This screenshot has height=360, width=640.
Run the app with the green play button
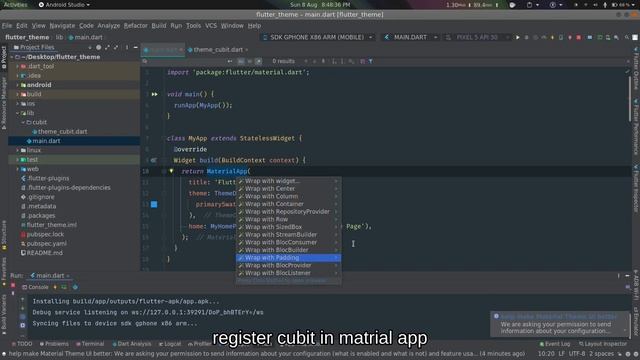518,37
